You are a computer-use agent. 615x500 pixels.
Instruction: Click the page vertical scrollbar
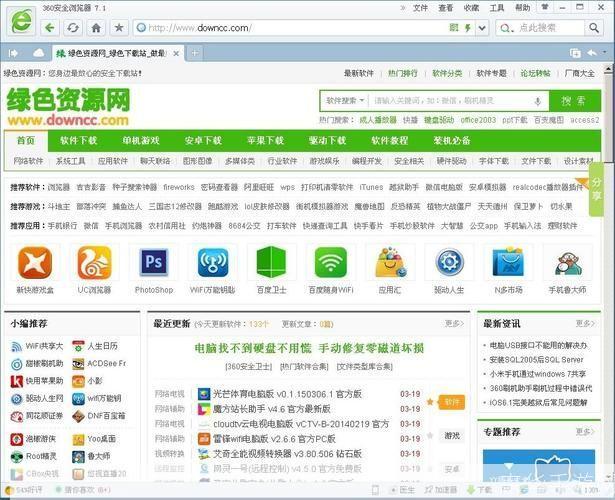tap(608, 118)
